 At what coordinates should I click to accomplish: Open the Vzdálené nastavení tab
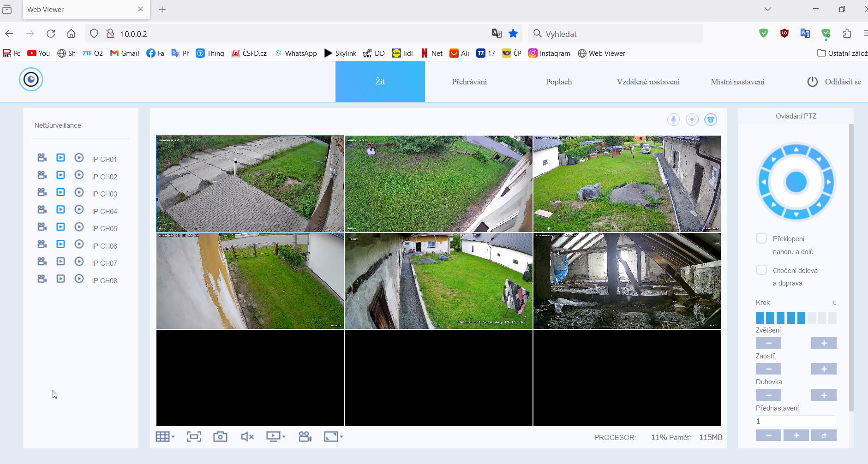[x=648, y=82]
